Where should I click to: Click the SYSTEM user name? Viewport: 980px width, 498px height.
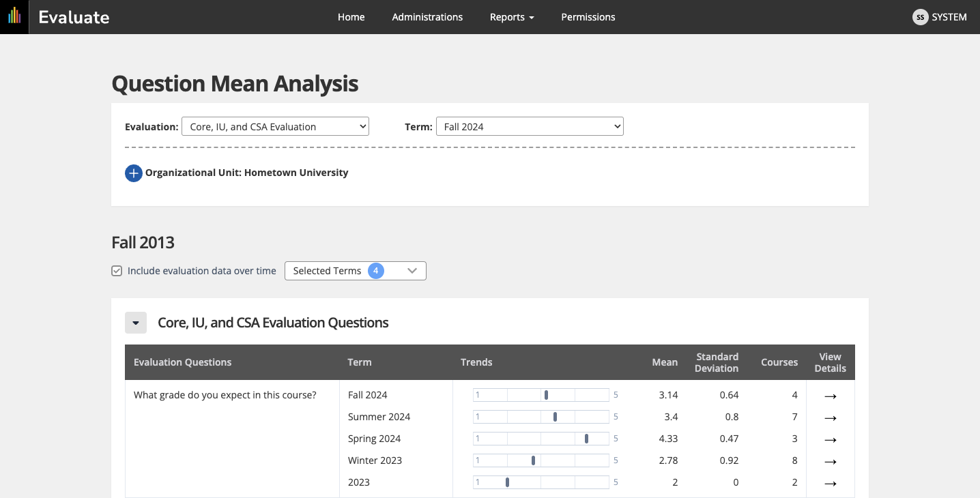pos(949,17)
